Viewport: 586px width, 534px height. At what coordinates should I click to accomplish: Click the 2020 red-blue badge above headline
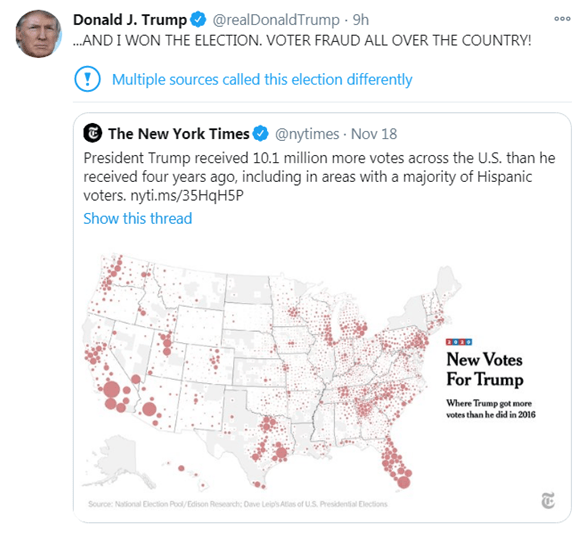(x=459, y=342)
